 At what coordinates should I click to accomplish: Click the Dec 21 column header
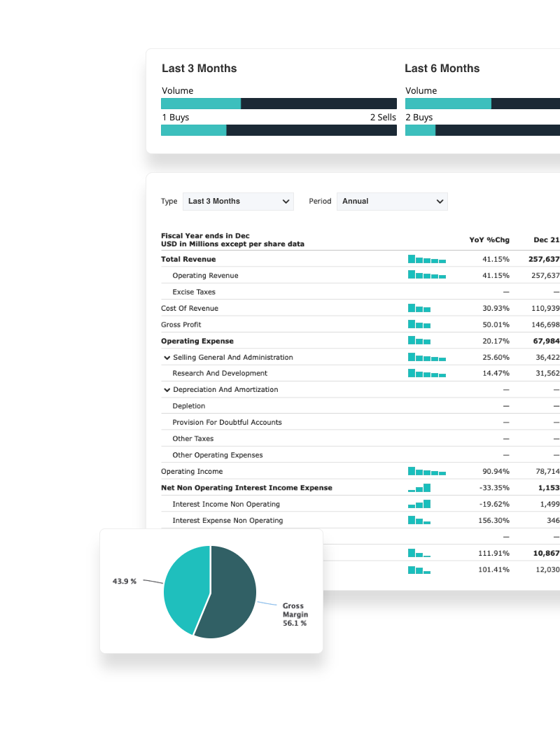(x=546, y=240)
